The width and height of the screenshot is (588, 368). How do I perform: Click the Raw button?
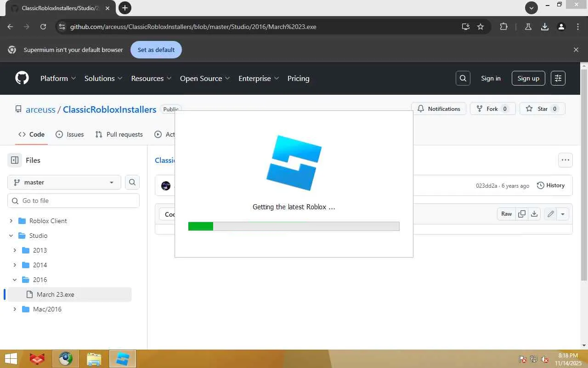click(x=506, y=214)
